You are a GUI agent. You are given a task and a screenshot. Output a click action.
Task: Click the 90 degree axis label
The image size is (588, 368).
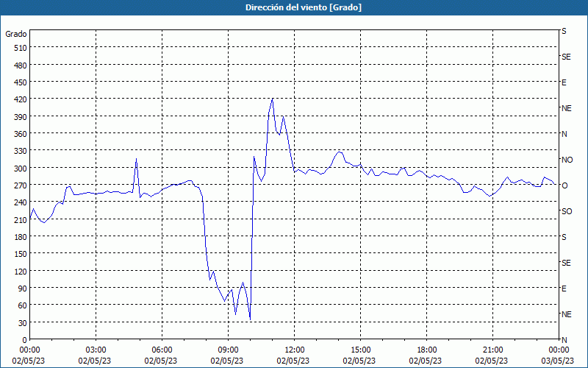(23, 289)
